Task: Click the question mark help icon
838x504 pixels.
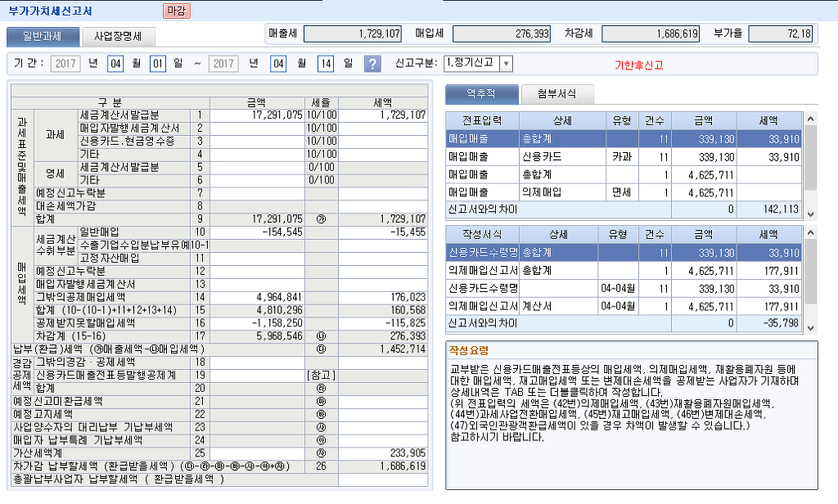Action: (x=372, y=64)
